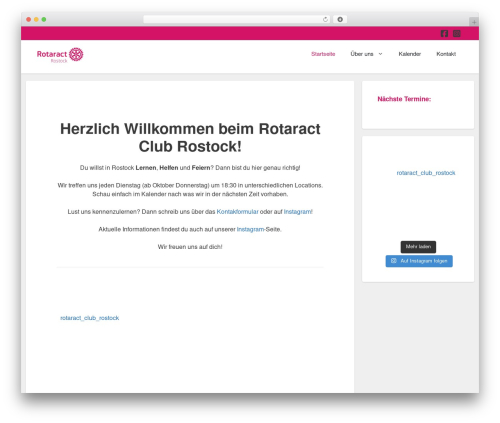Reload the page using refresh icon
Screen dimensions: 500x423
[325, 20]
